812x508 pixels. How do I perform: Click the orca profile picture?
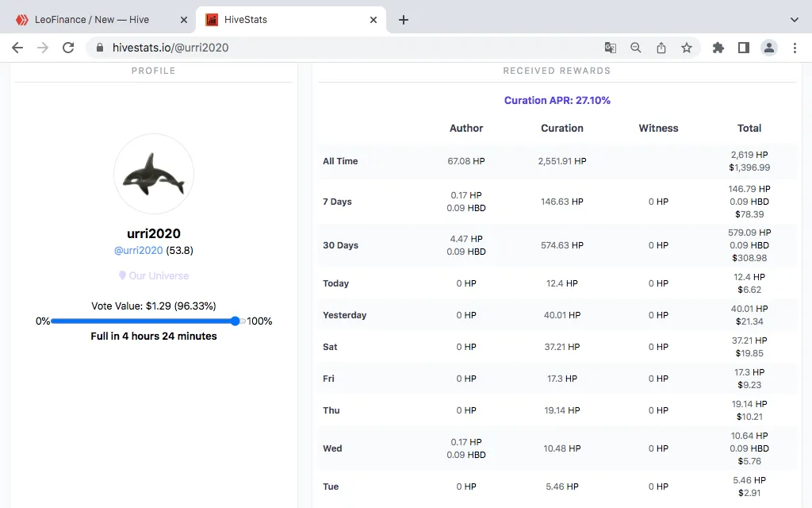pyautogui.click(x=154, y=174)
